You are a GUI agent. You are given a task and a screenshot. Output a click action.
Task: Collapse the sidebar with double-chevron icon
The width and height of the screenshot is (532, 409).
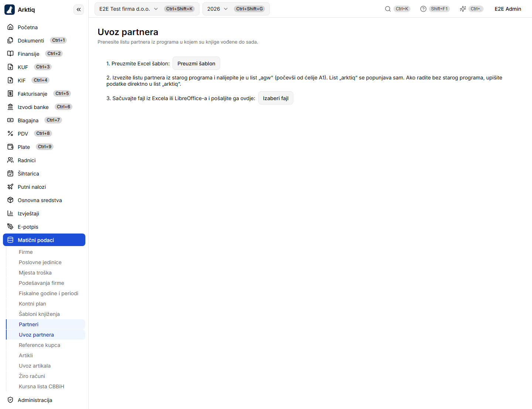point(79,10)
